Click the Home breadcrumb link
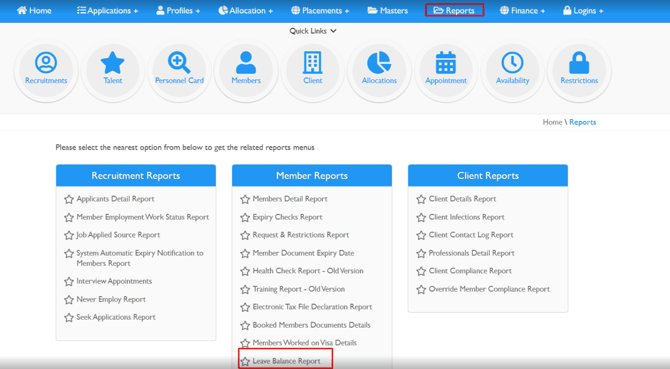This screenshot has height=369, width=670. (x=552, y=122)
